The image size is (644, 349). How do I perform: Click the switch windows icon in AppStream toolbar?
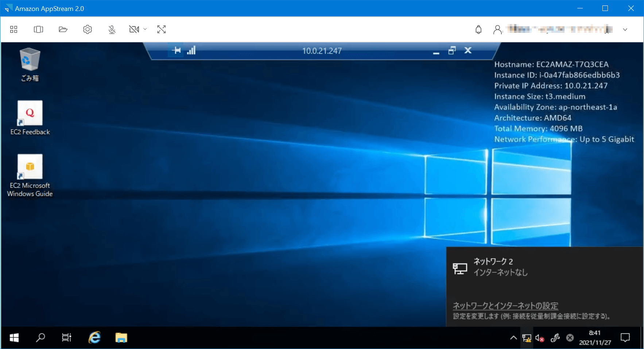(38, 29)
